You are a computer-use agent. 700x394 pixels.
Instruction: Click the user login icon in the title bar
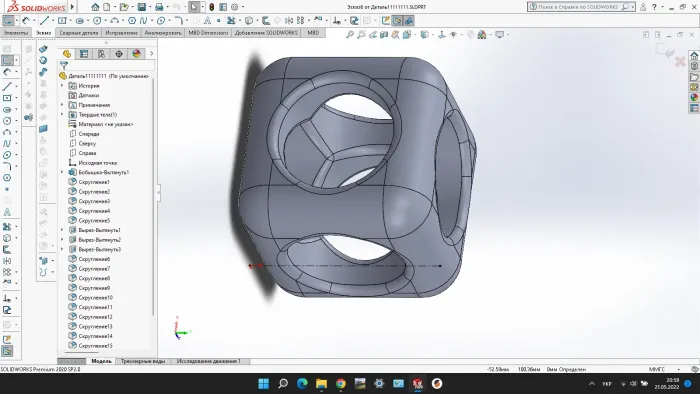pos(643,7)
